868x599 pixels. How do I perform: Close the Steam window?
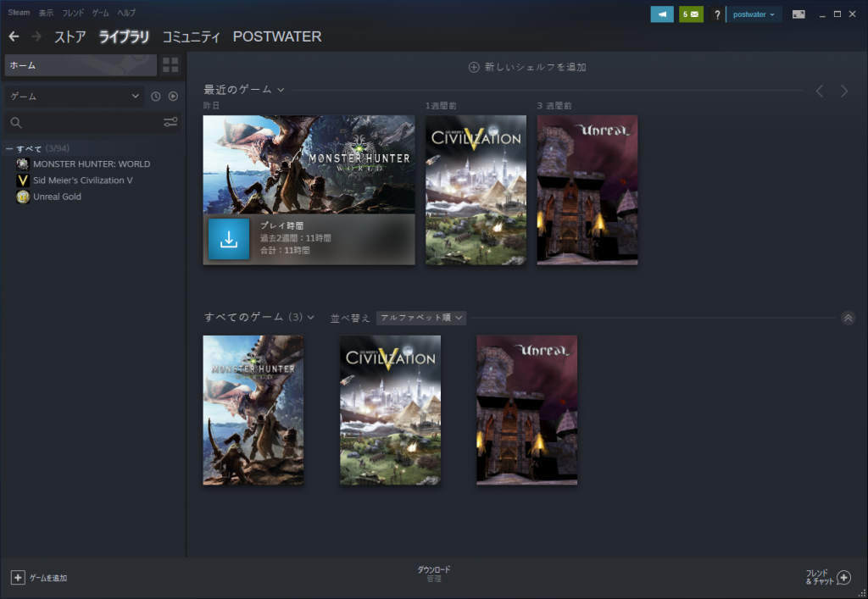click(x=853, y=14)
